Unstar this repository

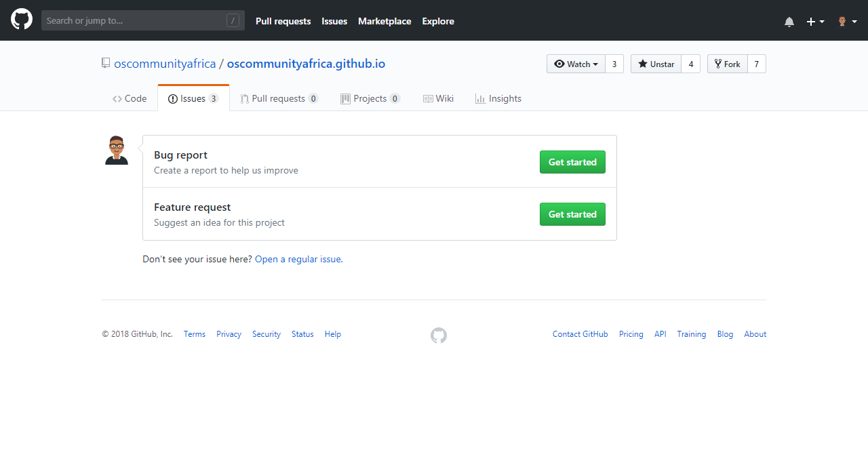click(x=656, y=64)
